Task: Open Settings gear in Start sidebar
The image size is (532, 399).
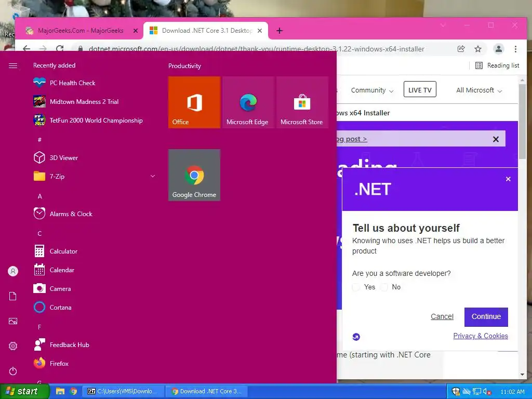Action: pos(13,346)
